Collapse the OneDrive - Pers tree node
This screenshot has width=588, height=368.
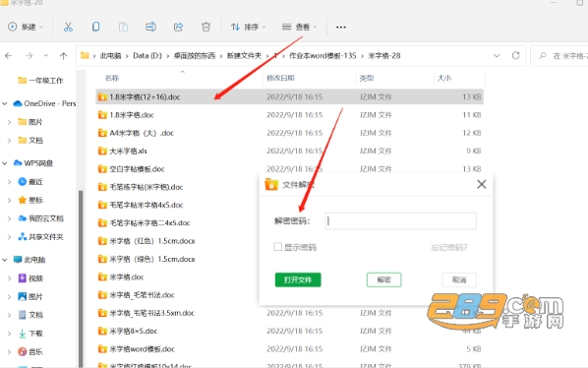tap(5, 103)
